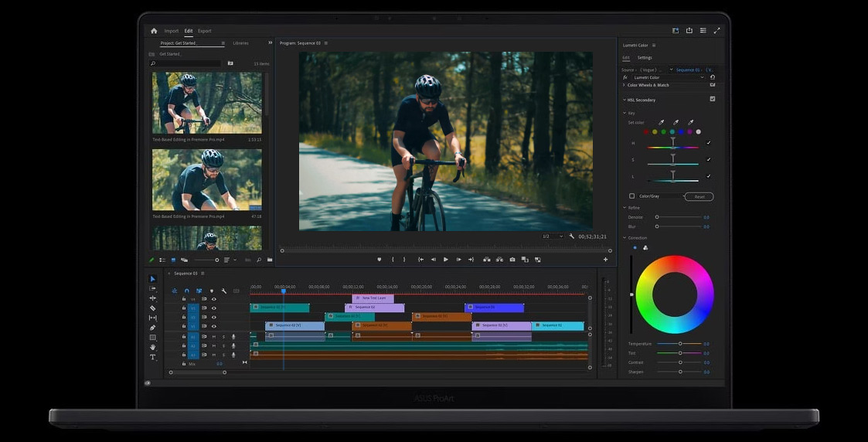868x442 pixels.
Task: Switch to the Export tab
Action: click(x=205, y=31)
